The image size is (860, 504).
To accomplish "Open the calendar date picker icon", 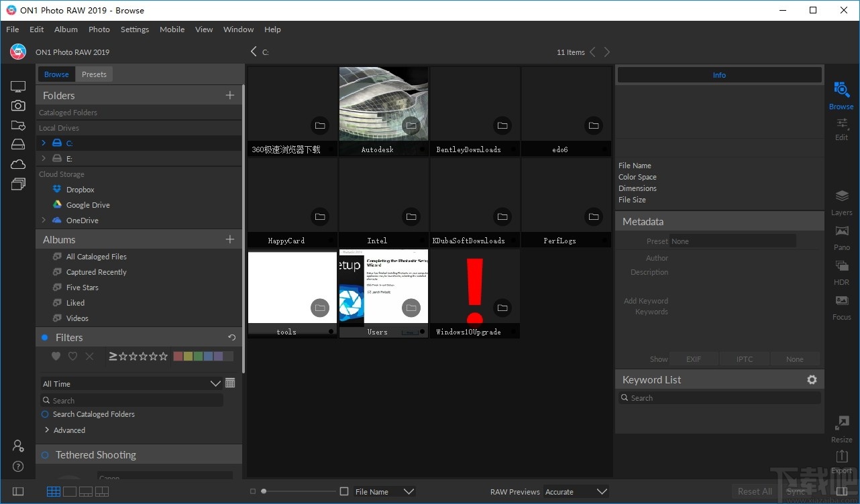I will tap(230, 383).
